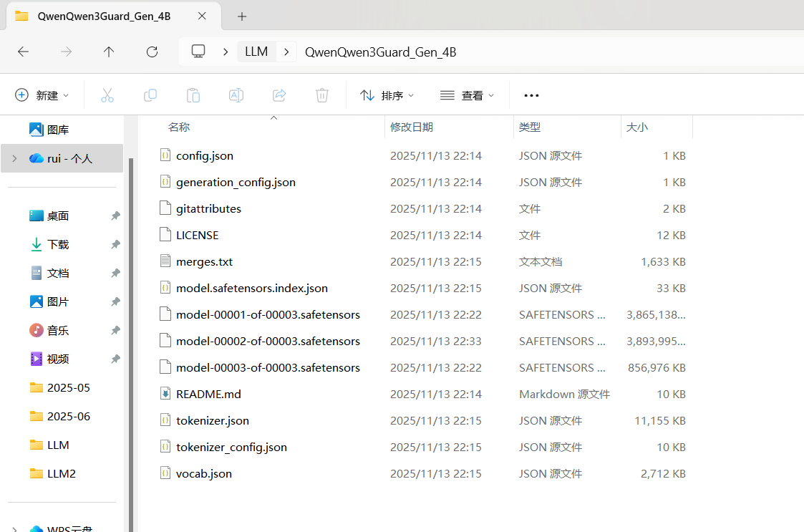804x532 pixels.
Task: Open 图片 in the sidebar
Action: pyautogui.click(x=49, y=301)
